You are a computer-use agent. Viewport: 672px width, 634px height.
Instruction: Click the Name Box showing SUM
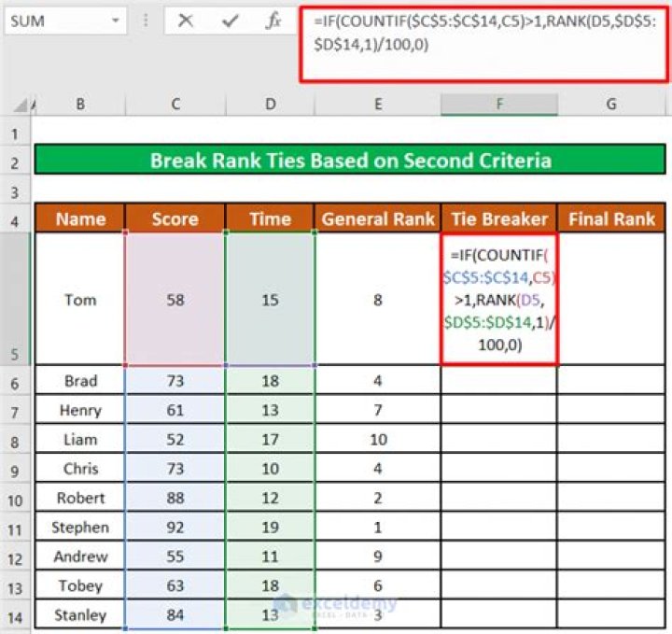point(66,21)
